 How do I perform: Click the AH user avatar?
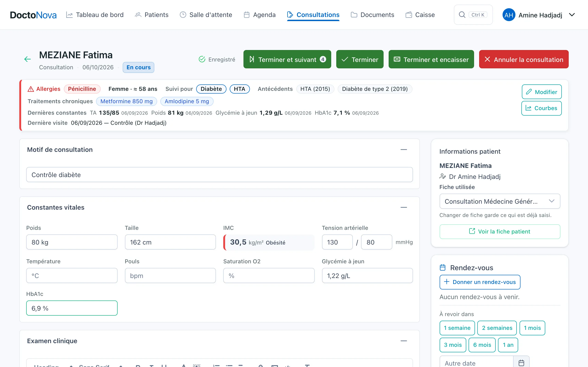coord(509,15)
